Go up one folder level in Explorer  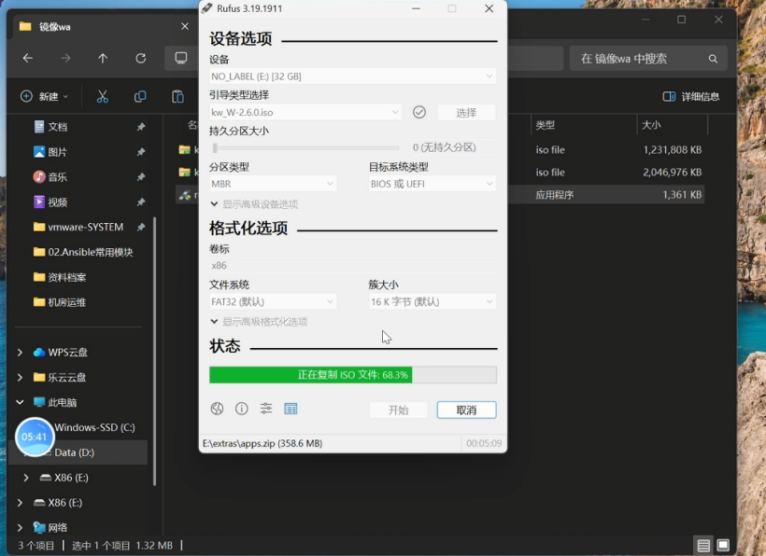(x=103, y=59)
